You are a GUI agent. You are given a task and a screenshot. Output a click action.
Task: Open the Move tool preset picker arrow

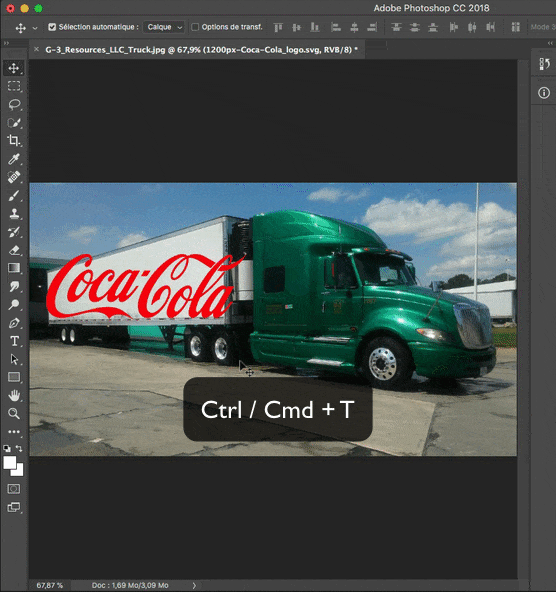pyautogui.click(x=35, y=28)
